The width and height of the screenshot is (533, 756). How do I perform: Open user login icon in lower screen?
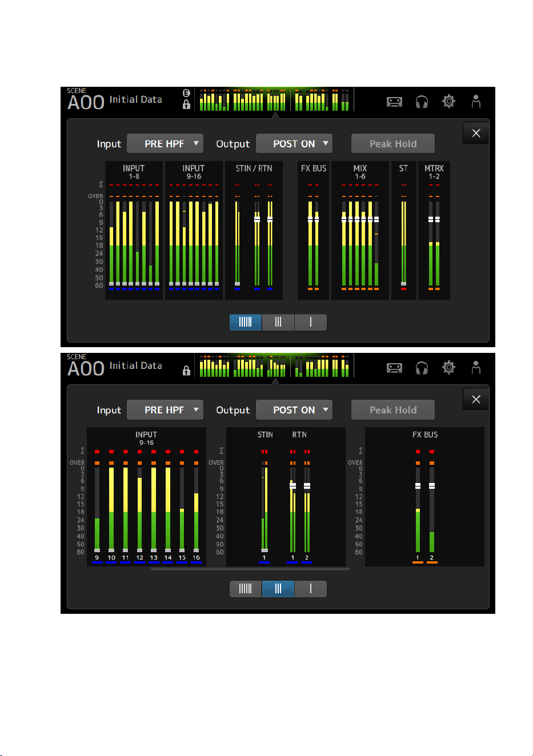coord(476,368)
